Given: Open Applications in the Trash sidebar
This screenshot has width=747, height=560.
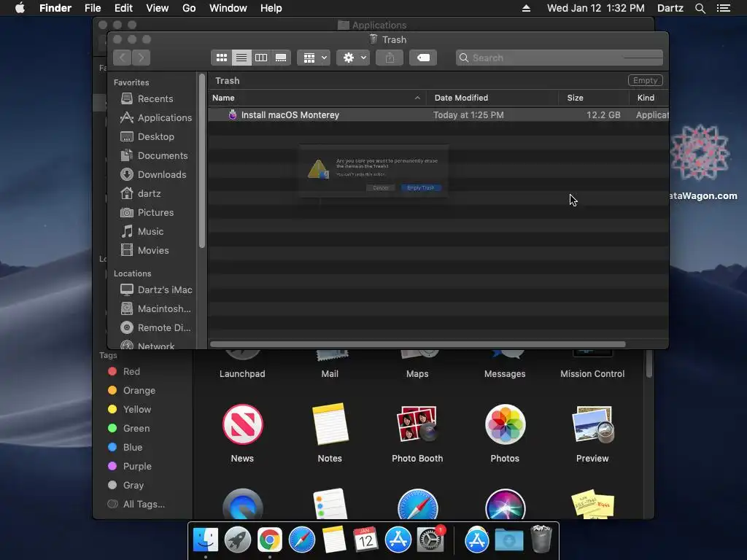Looking at the screenshot, I should coord(156,117).
